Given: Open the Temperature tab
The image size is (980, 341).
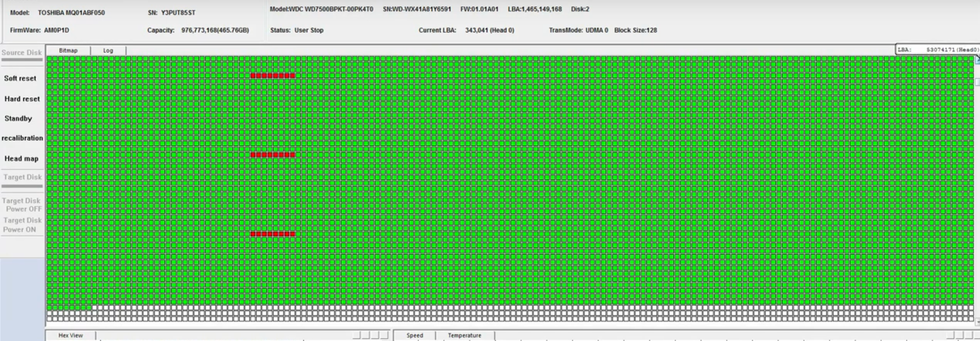Looking at the screenshot, I should click(x=465, y=335).
